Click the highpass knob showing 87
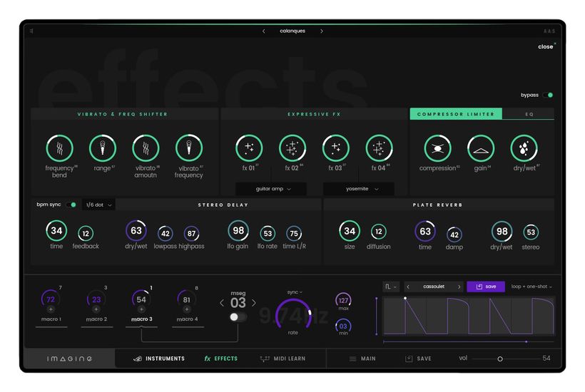 tap(191, 234)
